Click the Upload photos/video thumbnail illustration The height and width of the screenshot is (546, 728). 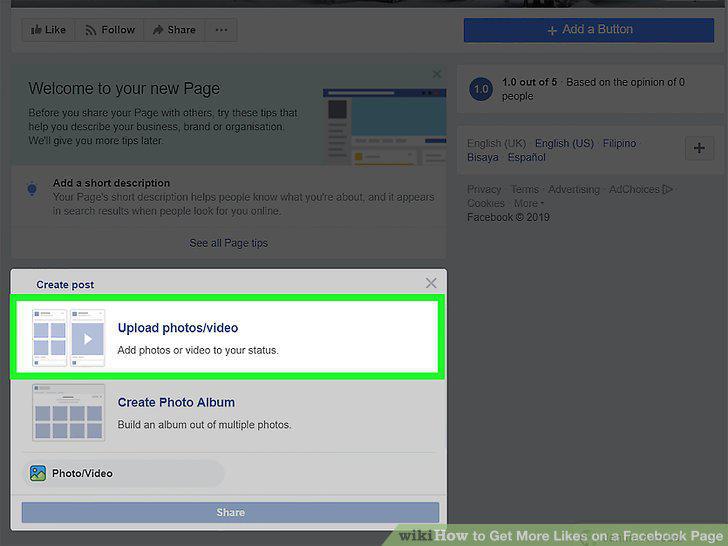pos(69,338)
